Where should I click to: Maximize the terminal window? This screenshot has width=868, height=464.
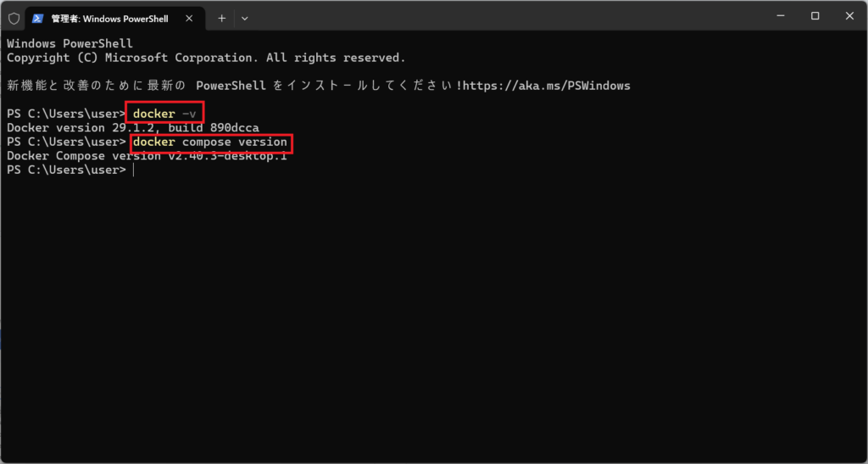tap(815, 17)
